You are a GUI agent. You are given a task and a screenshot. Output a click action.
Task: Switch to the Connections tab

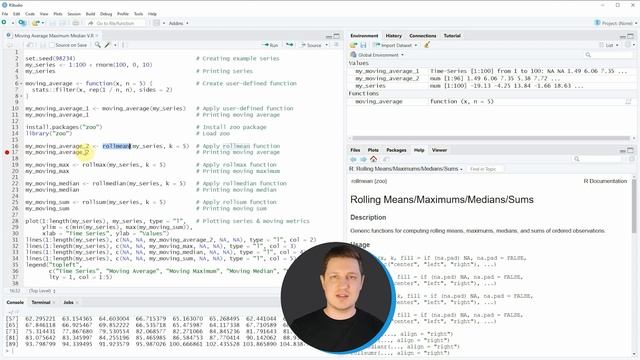tap(422, 36)
